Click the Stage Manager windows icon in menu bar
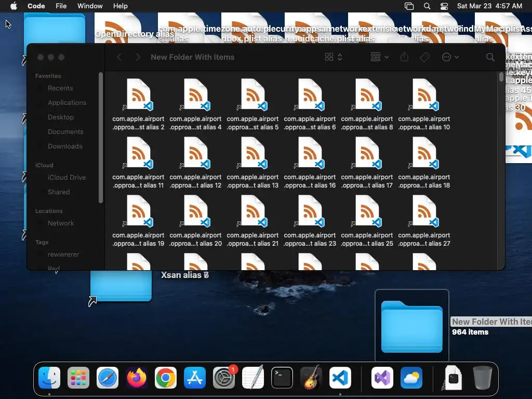The width and height of the screenshot is (532, 399). click(409, 6)
